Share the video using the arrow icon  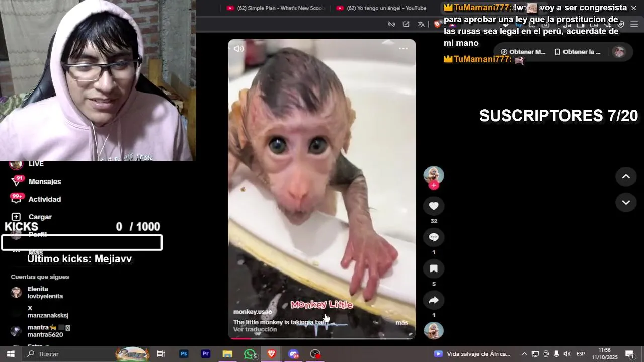pos(434,300)
